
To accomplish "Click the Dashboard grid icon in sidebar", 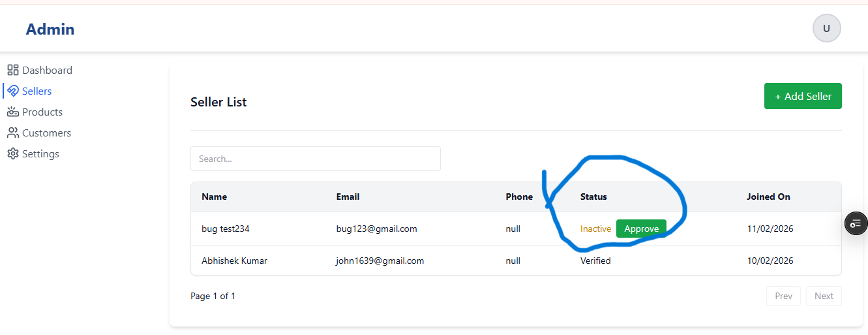I will (12, 70).
